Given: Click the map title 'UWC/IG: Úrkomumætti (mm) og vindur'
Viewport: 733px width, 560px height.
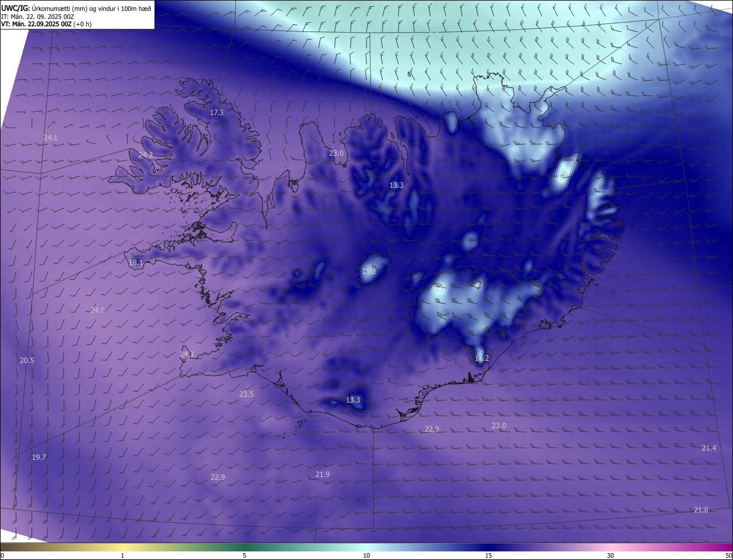Looking at the screenshot, I should [76, 8].
